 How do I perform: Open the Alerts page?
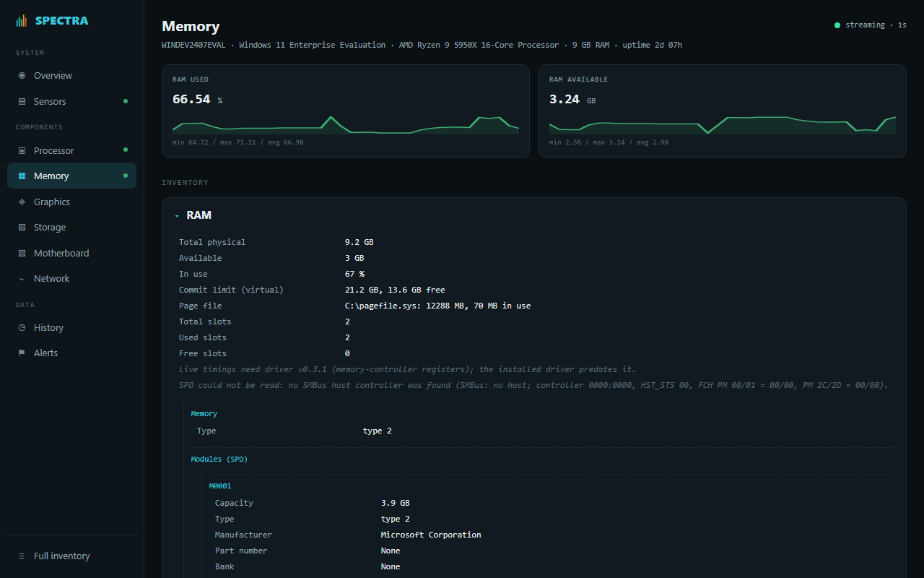(71, 353)
